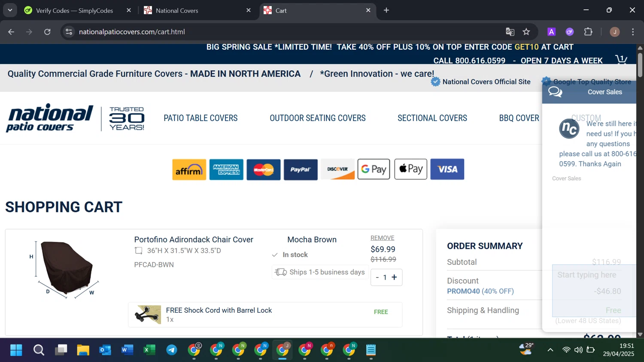Bookmark this page with the star icon
Viewport: 644px width, 362px height.
pos(526,32)
